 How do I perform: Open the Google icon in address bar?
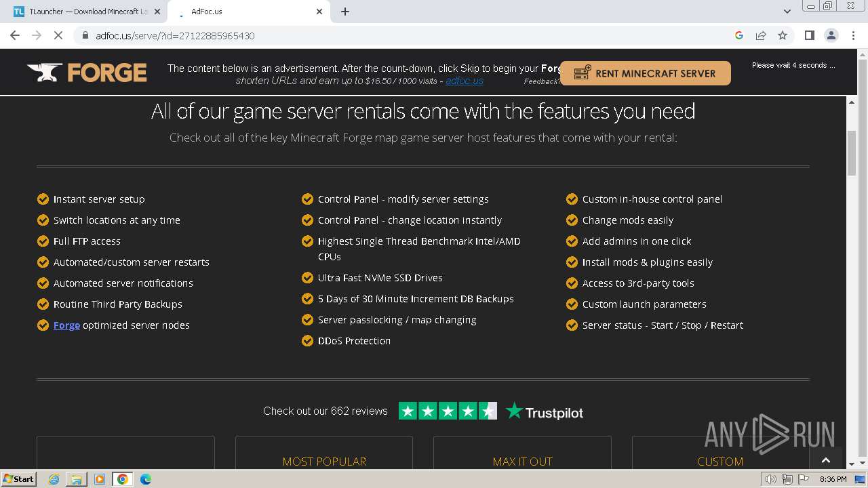coord(739,36)
